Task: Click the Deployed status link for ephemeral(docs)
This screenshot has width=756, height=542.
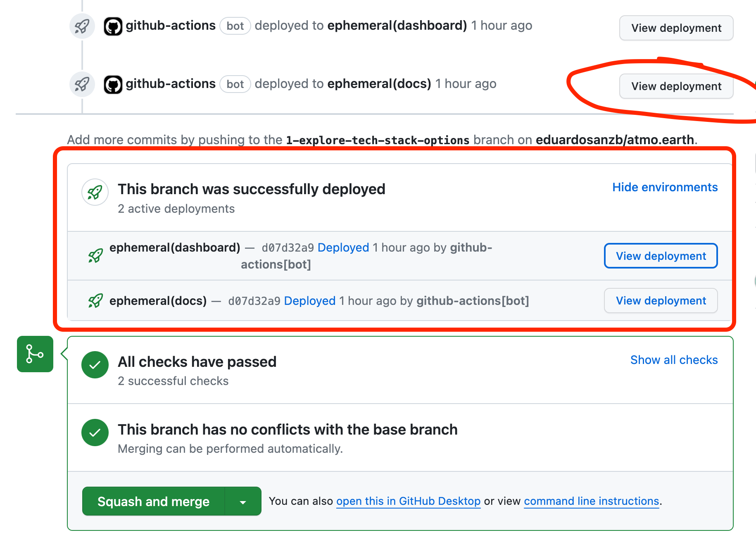Action: [309, 301]
